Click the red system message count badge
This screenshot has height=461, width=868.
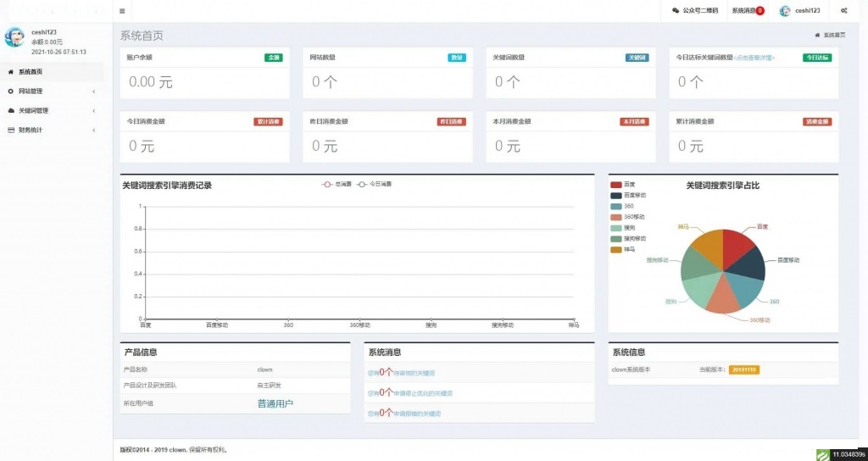pos(759,11)
